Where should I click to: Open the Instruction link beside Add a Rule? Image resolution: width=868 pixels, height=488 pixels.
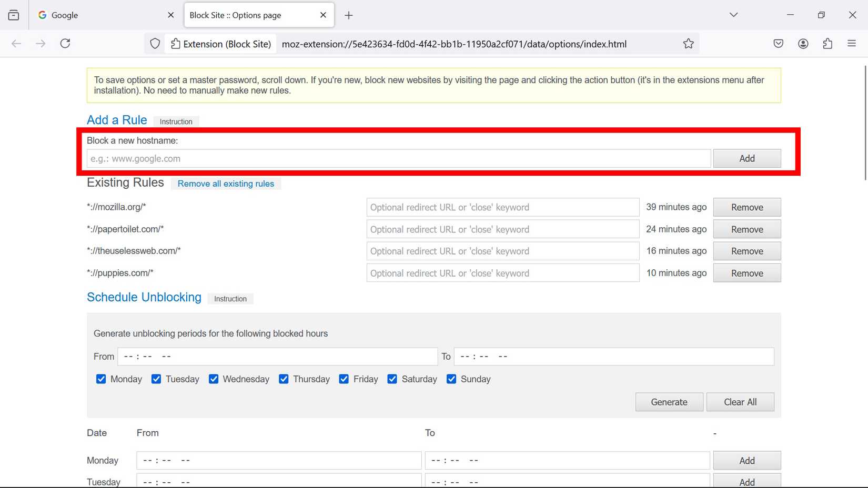(x=176, y=121)
